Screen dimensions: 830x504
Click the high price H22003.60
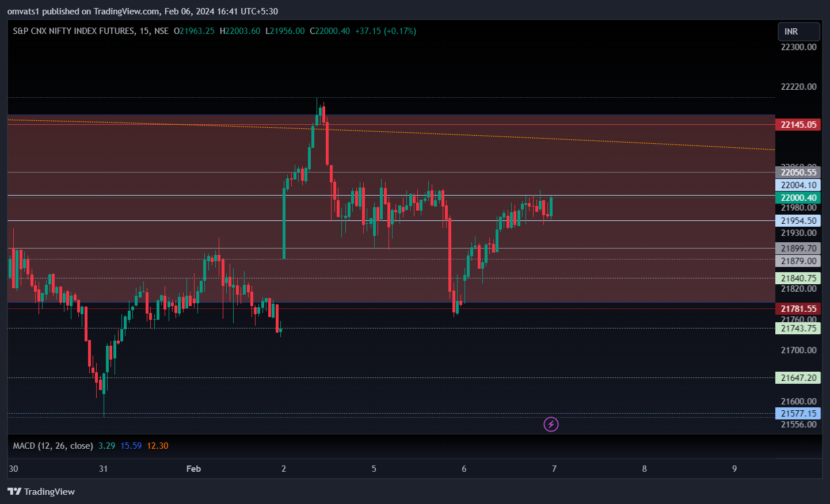pyautogui.click(x=240, y=31)
